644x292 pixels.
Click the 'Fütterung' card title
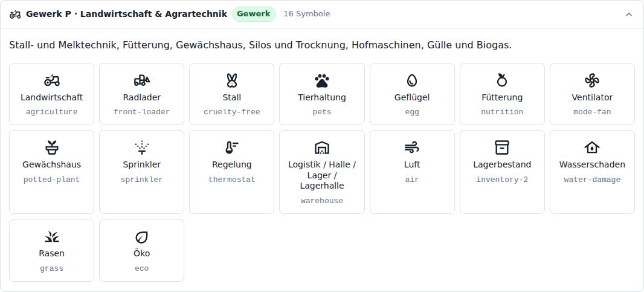click(x=502, y=97)
